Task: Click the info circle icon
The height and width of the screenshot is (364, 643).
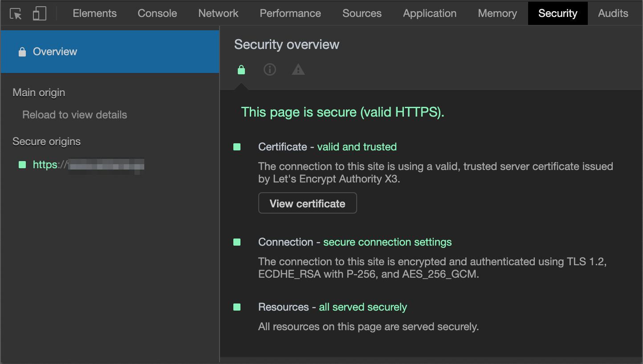Action: click(270, 70)
